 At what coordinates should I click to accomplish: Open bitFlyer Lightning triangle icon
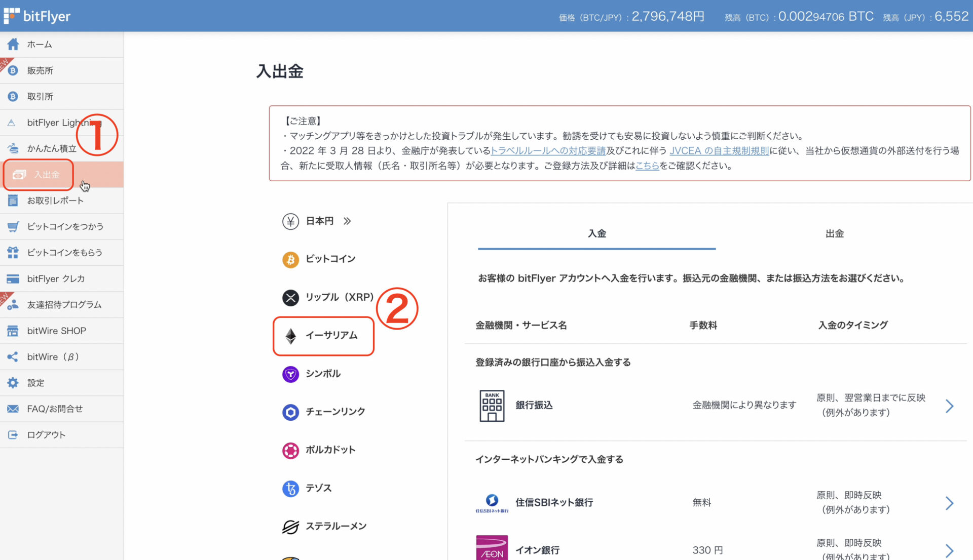(12, 123)
